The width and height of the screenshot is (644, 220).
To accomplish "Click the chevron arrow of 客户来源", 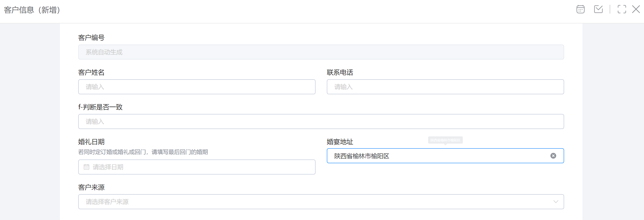I will point(555,202).
